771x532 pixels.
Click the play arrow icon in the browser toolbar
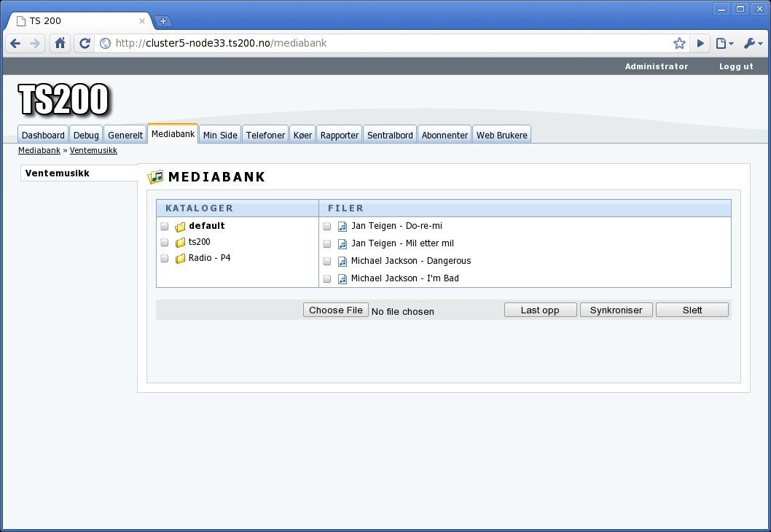(x=700, y=43)
